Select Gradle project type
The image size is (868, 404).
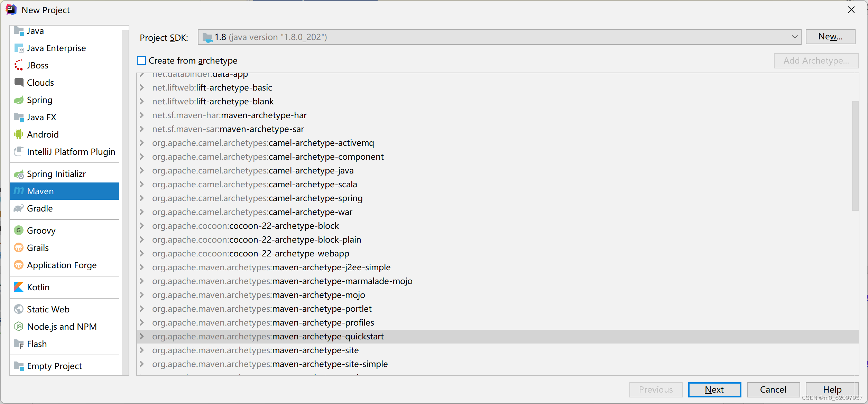tap(64, 208)
